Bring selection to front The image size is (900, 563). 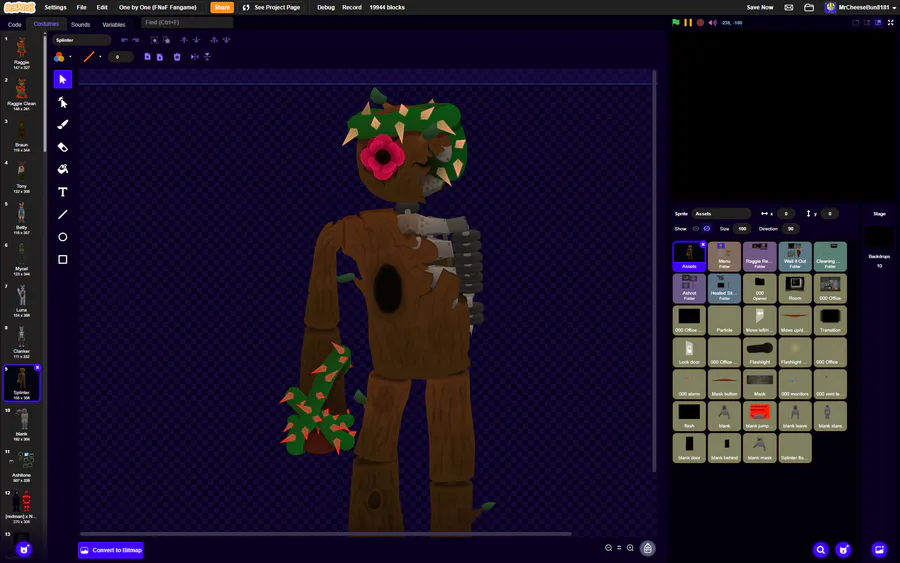214,40
